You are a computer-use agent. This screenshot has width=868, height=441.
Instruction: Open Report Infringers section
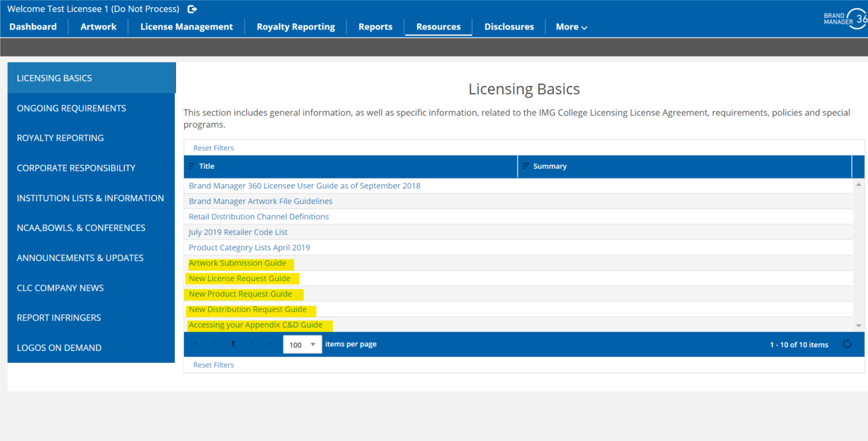tap(91, 317)
